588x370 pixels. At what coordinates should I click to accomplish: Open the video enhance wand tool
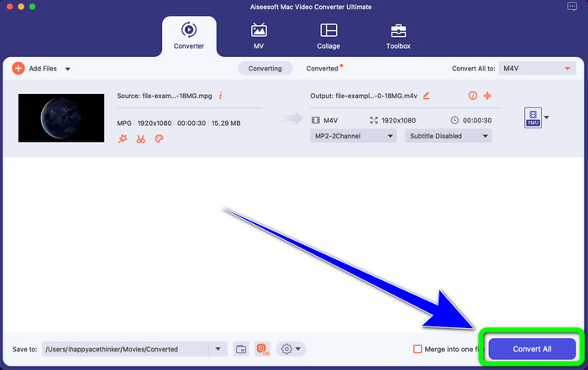coord(123,139)
